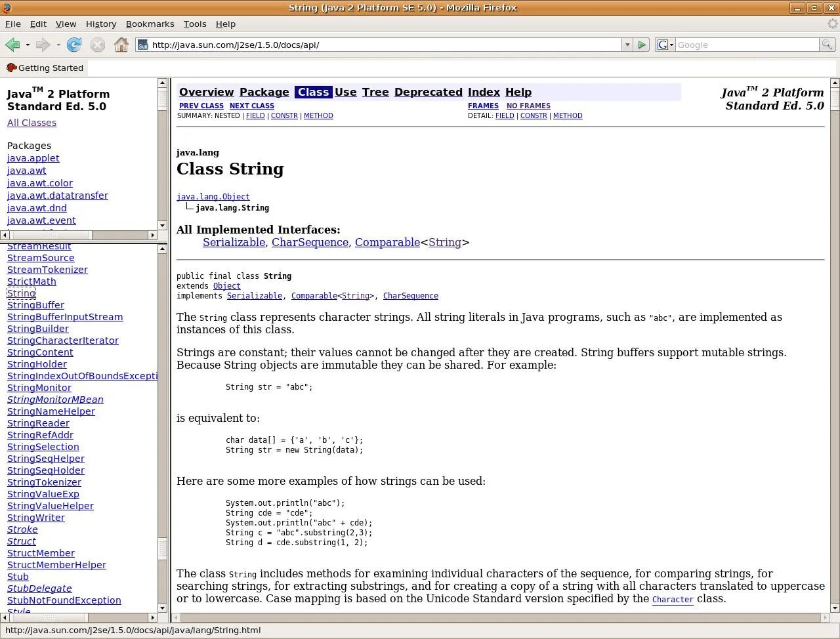Click main frame scroll-down arrow
840x639 pixels.
pos(835,608)
